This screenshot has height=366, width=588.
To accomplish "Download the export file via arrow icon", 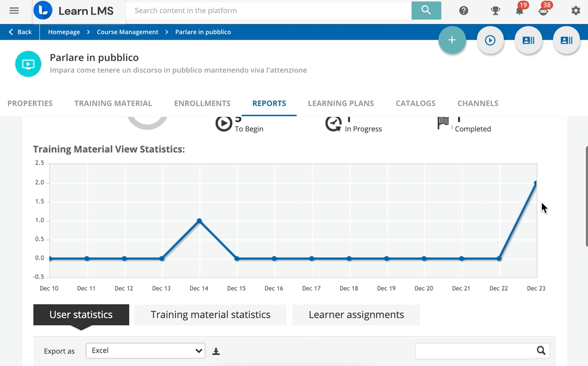I will pos(216,352).
